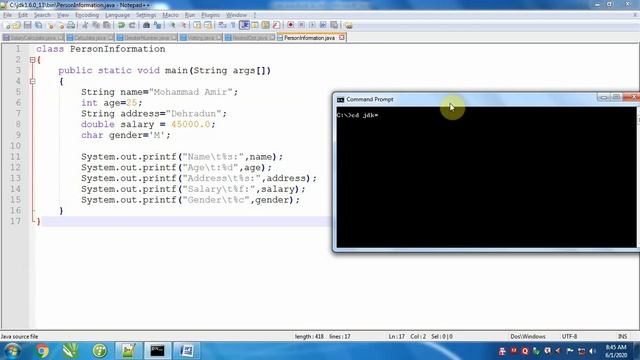Click the 'class PersonInformation' code line
The width and height of the screenshot is (640, 360).
100,49
